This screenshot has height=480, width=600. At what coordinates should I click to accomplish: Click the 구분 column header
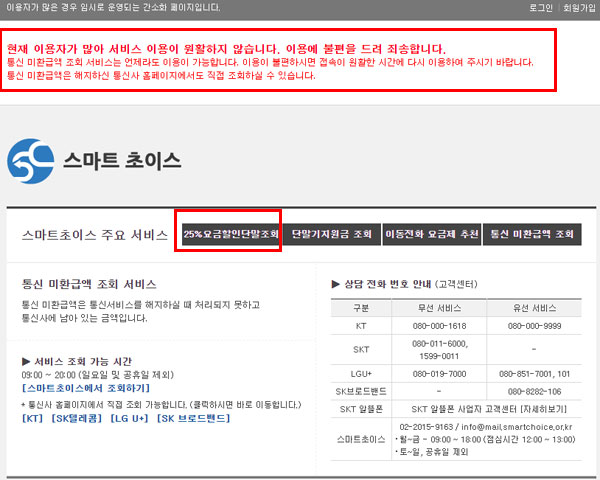pyautogui.click(x=361, y=308)
